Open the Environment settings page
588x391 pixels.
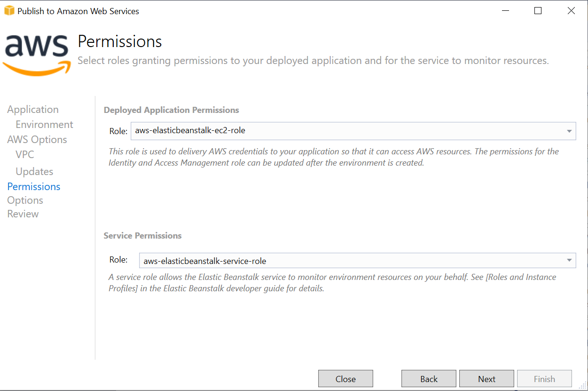coord(44,124)
